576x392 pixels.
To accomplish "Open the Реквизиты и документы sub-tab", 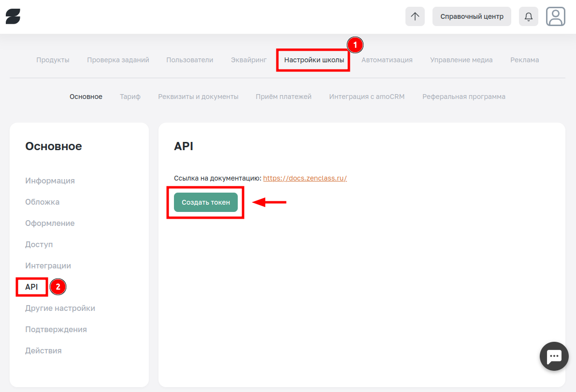I will pyautogui.click(x=198, y=97).
